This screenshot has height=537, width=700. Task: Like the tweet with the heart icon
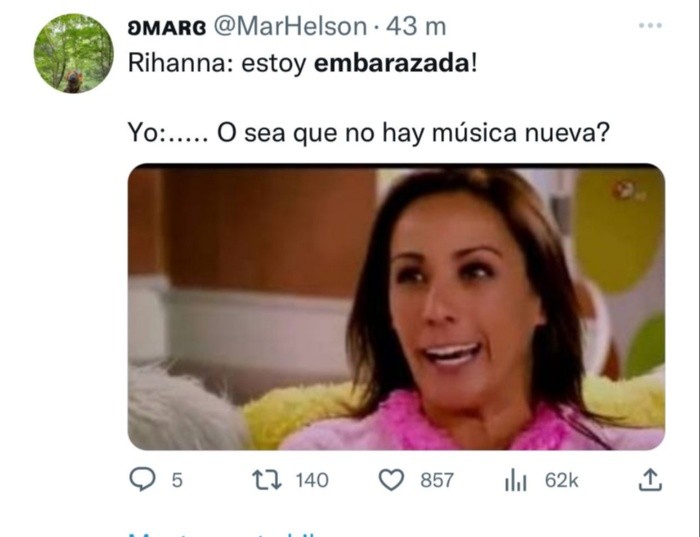pyautogui.click(x=392, y=480)
